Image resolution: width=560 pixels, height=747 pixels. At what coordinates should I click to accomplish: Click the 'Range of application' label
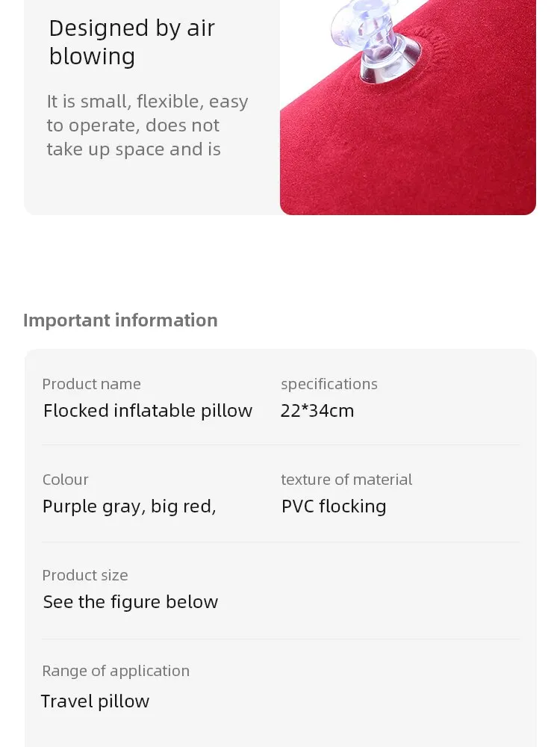click(x=116, y=672)
